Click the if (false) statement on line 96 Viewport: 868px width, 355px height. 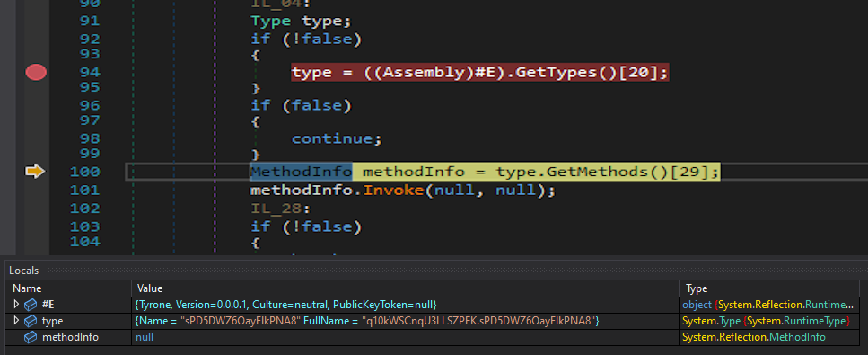[x=301, y=105]
